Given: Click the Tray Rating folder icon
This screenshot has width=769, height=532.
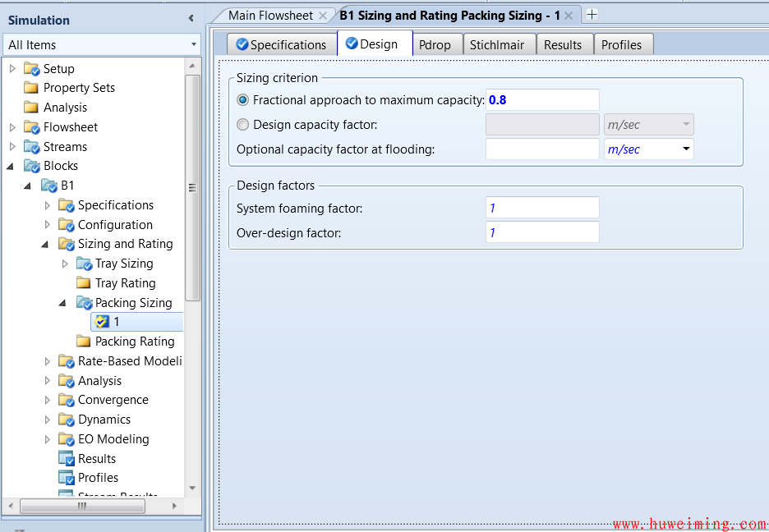Looking at the screenshot, I should 84,283.
